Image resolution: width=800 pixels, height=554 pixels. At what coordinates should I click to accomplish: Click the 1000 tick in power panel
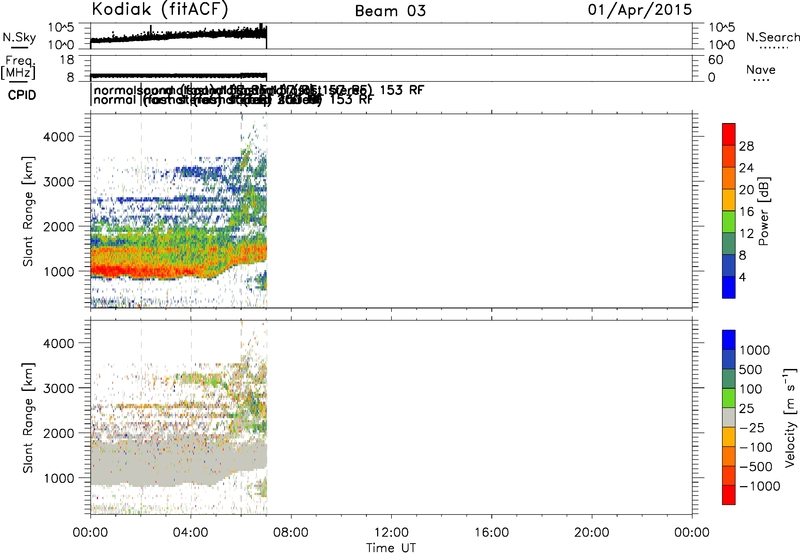tap(59, 271)
